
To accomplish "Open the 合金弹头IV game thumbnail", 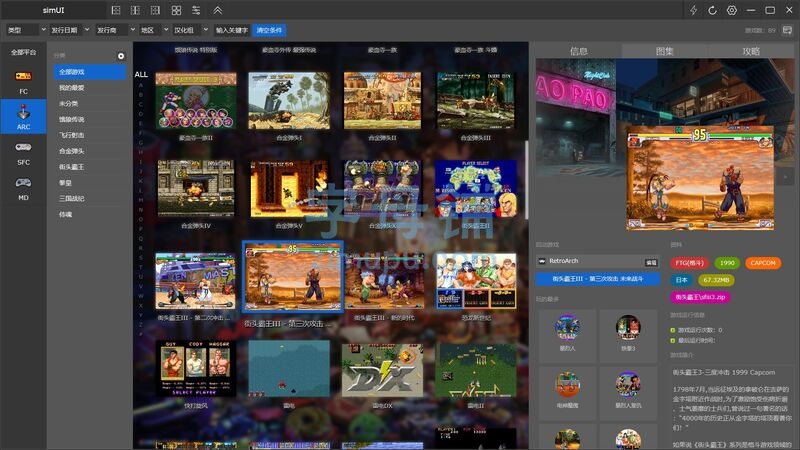I will click(x=196, y=188).
